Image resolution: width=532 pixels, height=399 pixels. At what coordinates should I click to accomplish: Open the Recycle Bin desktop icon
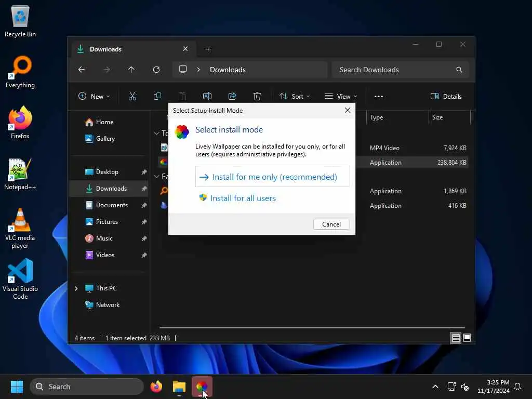[20, 22]
